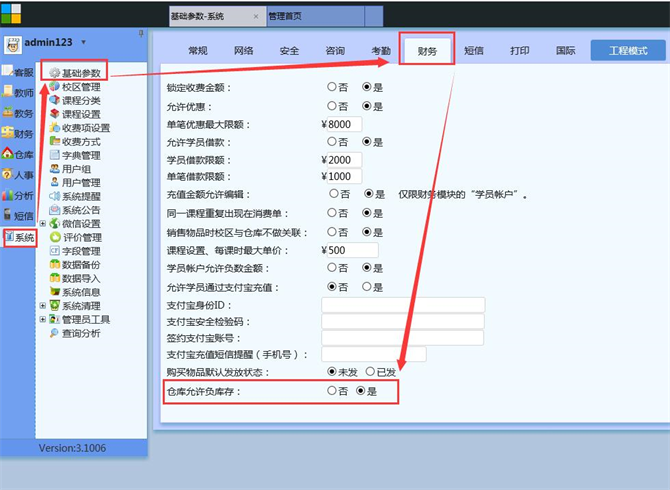Switch to the 考勤 tab
This screenshot has height=490, width=670.
[x=381, y=51]
